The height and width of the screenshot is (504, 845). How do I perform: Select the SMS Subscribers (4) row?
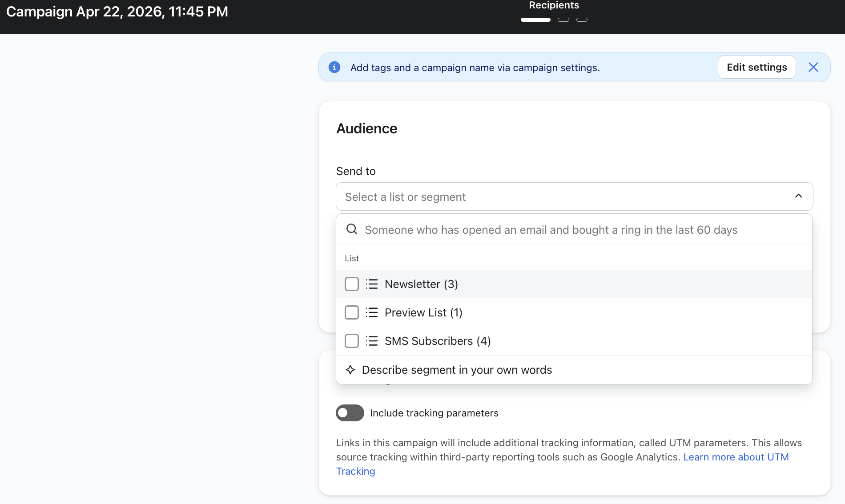tap(574, 341)
